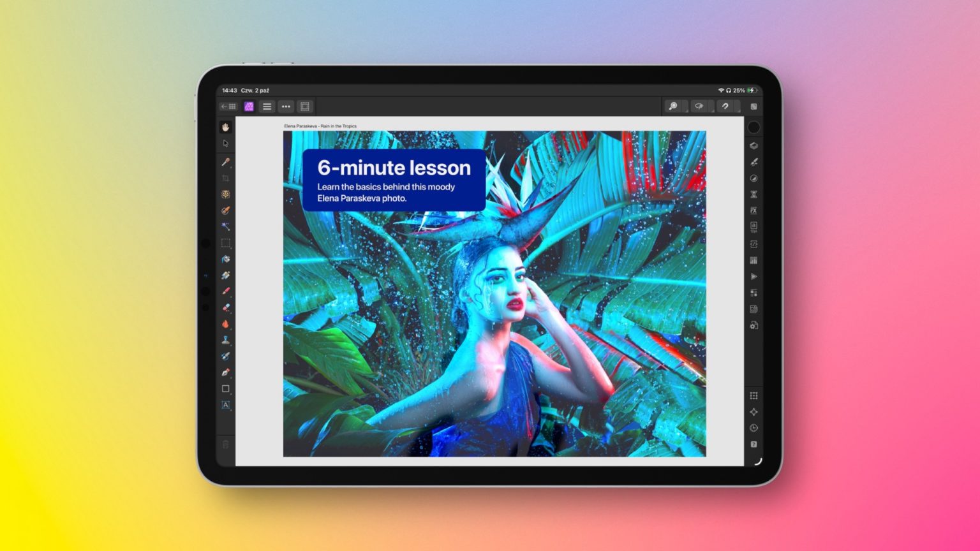This screenshot has height=551, width=980.
Task: Select the Flood Select magic wand tool
Action: coord(225,226)
